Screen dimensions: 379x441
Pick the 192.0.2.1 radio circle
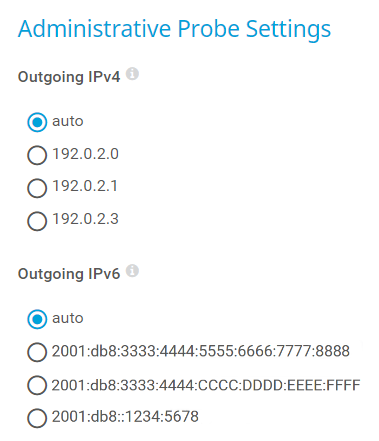click(37, 188)
